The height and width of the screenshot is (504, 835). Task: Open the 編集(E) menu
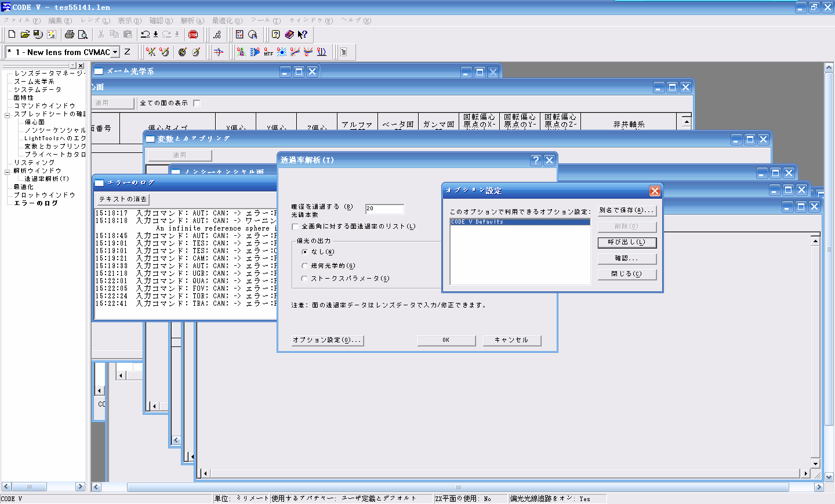(60, 21)
